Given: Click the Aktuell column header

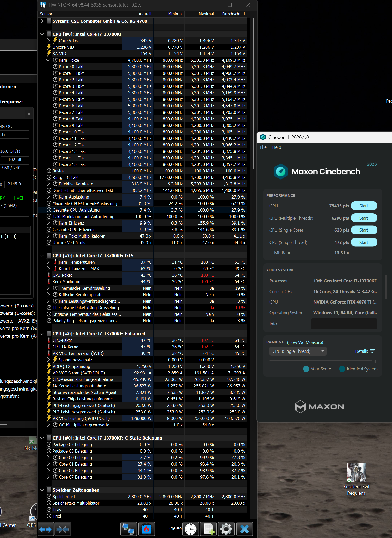Looking at the screenshot, I should [x=138, y=14].
